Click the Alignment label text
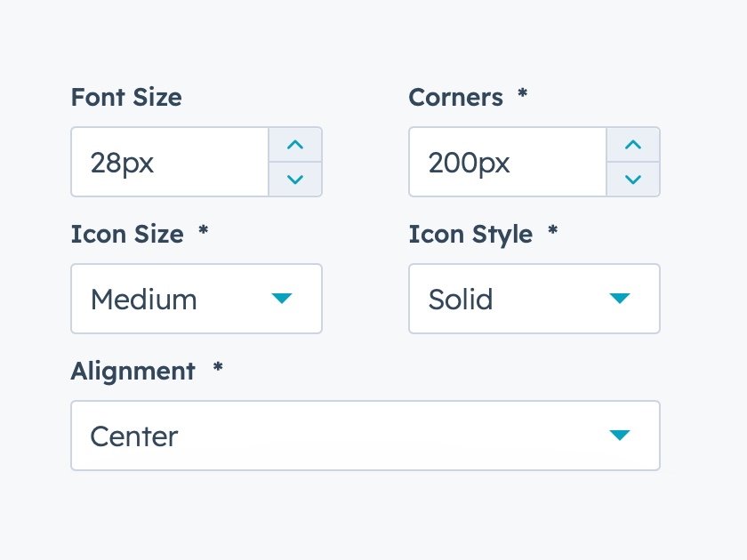 tap(133, 371)
